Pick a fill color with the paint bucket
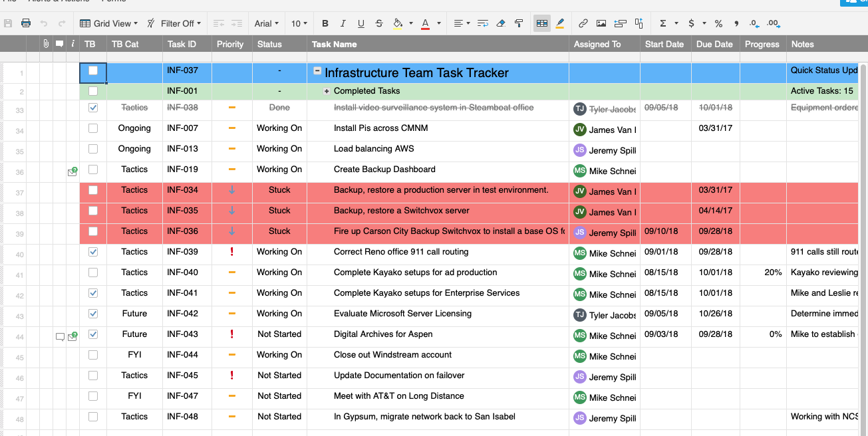 pos(398,23)
